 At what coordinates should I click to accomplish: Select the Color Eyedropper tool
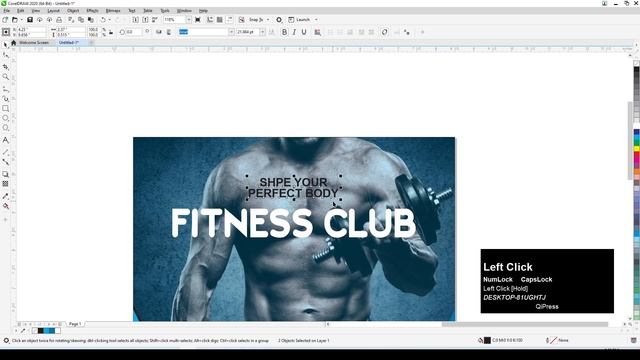pos(6,196)
